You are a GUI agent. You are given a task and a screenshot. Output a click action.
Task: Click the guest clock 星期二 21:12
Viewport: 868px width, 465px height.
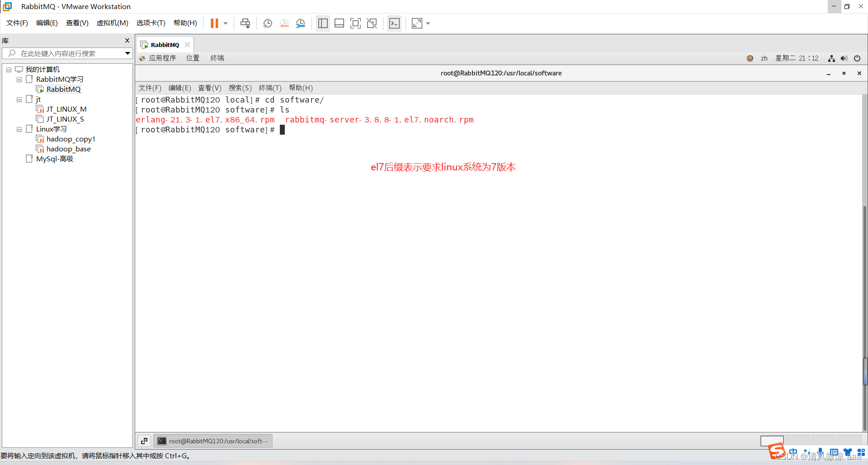[797, 58]
